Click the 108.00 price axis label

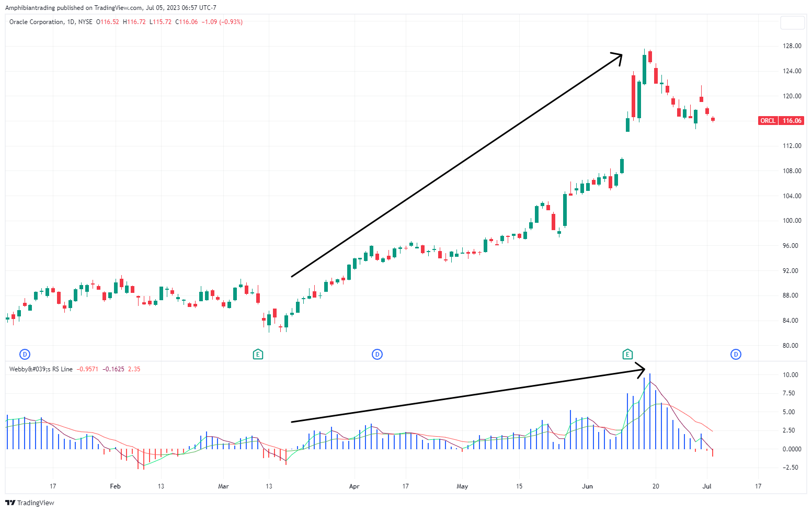pyautogui.click(x=792, y=171)
